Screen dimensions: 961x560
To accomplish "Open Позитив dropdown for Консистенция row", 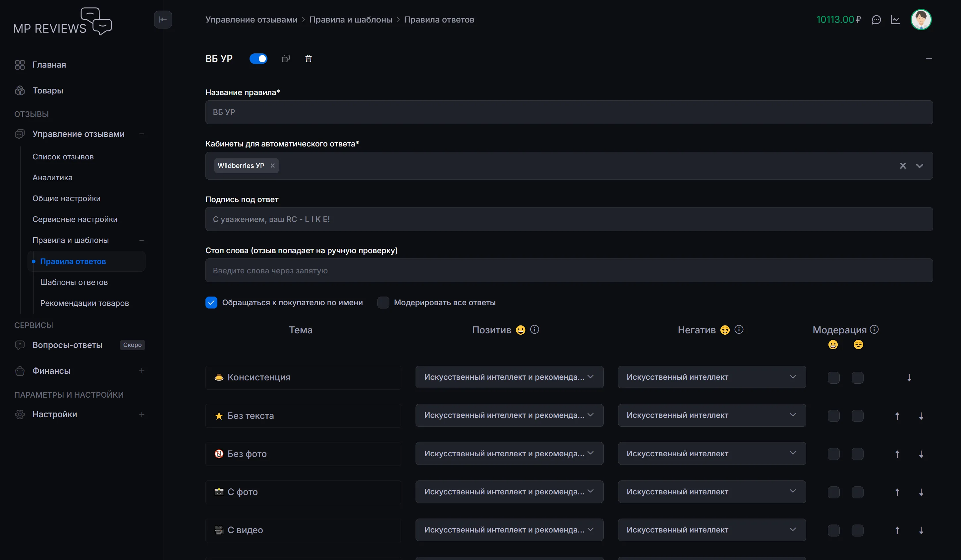I will point(509,377).
